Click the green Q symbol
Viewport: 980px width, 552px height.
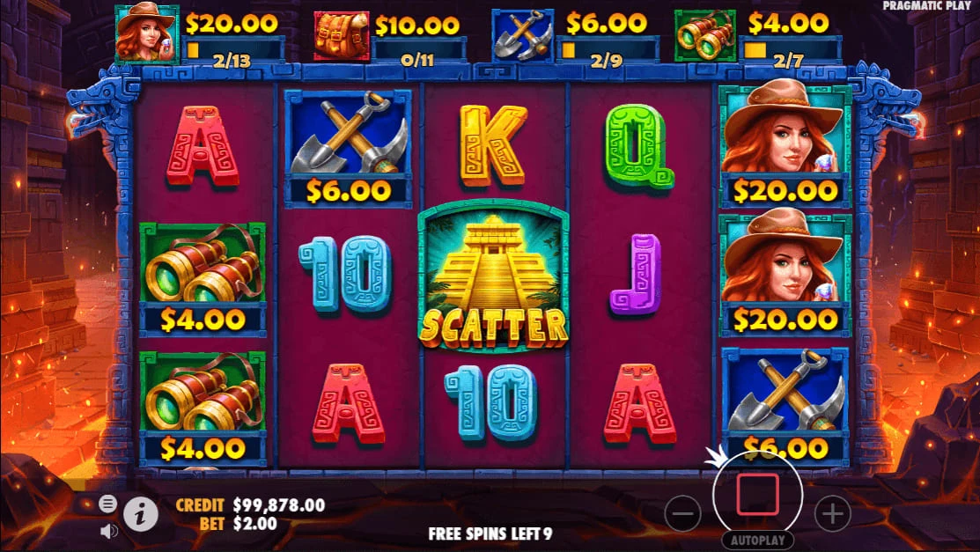click(x=637, y=145)
